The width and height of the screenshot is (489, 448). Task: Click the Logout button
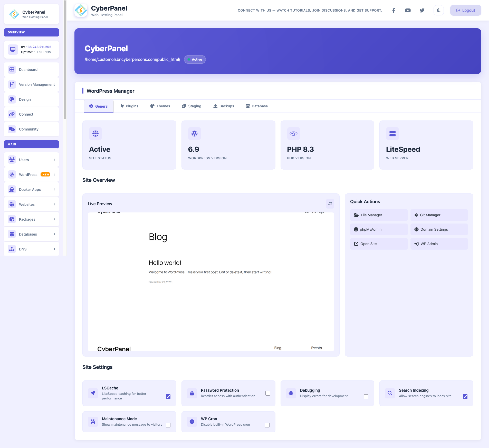[x=465, y=10]
